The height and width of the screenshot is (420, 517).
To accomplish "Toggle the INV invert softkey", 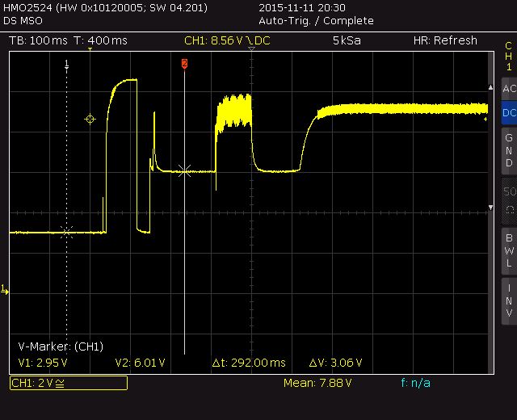I will coord(509,300).
